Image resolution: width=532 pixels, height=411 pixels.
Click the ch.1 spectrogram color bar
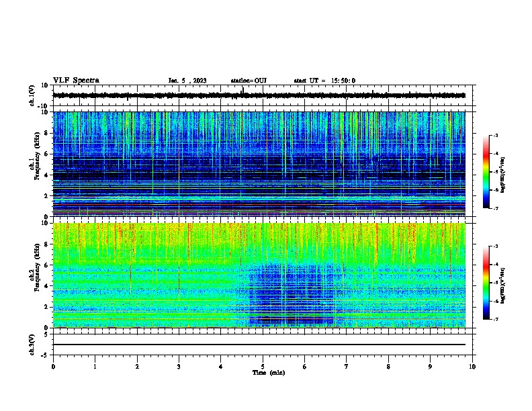[x=486, y=172]
